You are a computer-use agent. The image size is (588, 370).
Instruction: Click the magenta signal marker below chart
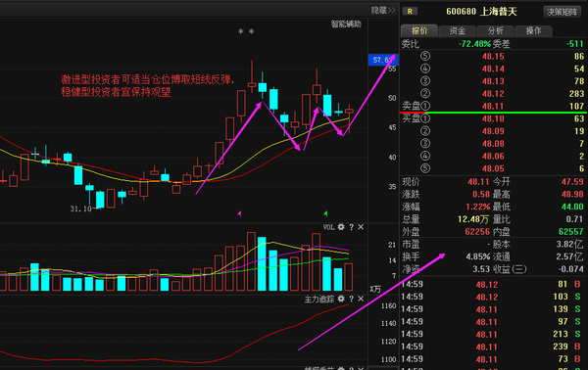239,213
